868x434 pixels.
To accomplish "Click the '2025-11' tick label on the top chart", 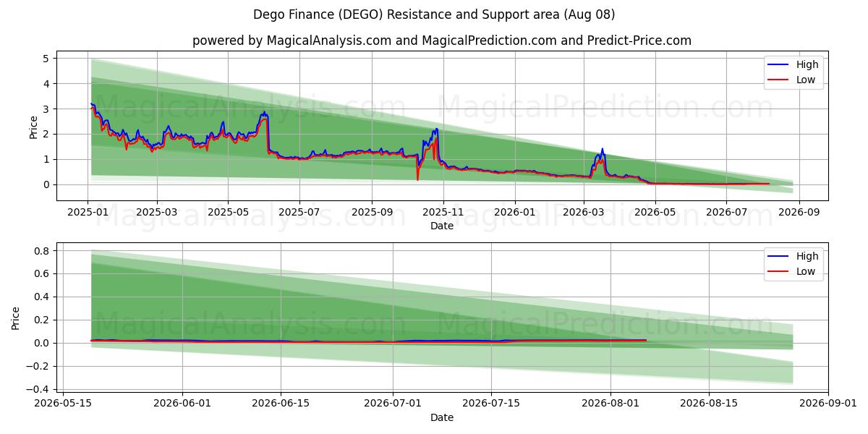I will click(x=443, y=212).
